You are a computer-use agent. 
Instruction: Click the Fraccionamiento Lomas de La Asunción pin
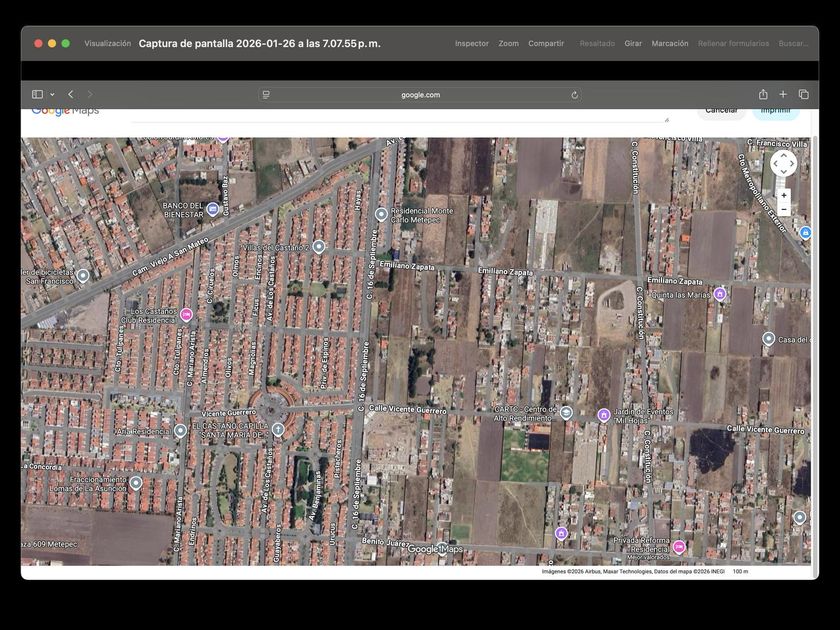pos(136,483)
